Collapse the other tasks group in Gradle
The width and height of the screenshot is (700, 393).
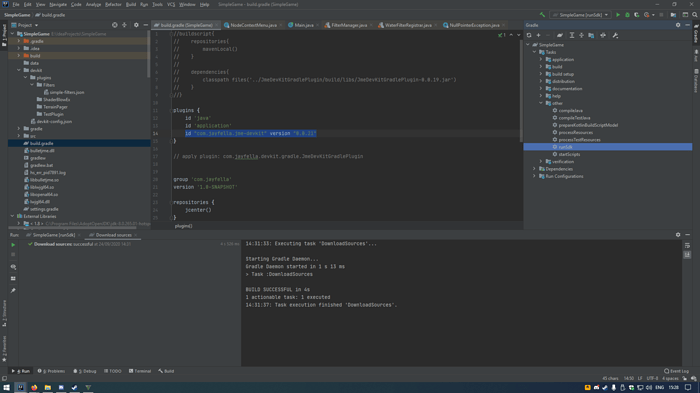(x=541, y=103)
